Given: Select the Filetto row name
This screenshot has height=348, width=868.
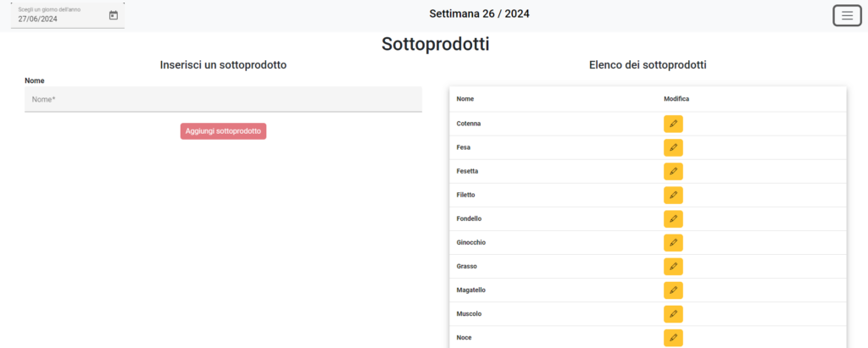Looking at the screenshot, I should click(465, 196).
